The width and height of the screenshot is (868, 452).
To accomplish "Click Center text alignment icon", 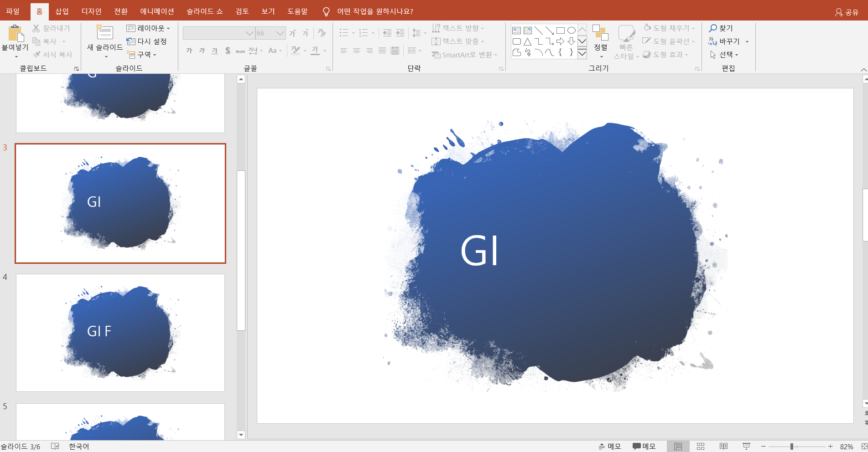I will 357,51.
